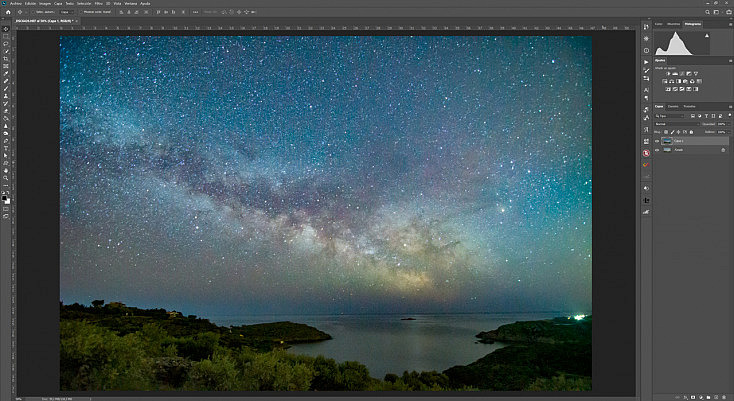Add a Black & White adjustment layer
734x401 pixels.
[679, 81]
